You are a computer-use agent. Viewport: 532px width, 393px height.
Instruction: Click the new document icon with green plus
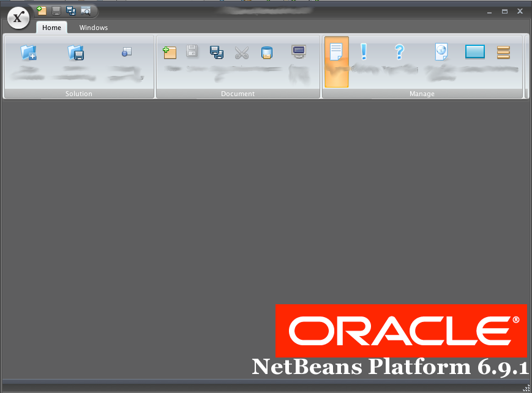pyautogui.click(x=170, y=52)
